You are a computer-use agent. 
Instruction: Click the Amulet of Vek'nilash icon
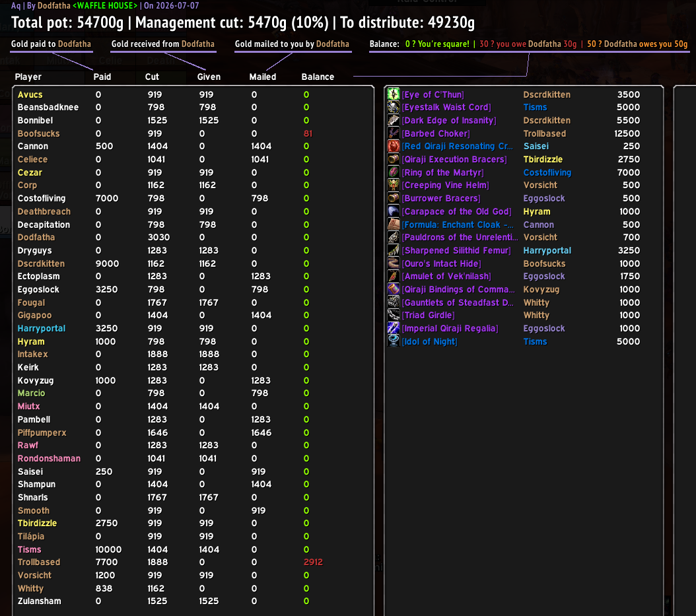(x=394, y=276)
